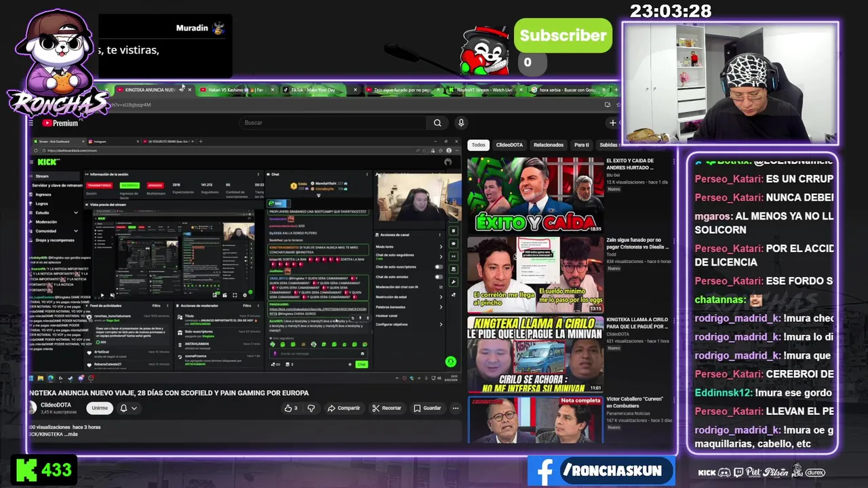Screen dimensions: 868x488
Task: Click the Recortar clip button
Action: (x=387, y=408)
